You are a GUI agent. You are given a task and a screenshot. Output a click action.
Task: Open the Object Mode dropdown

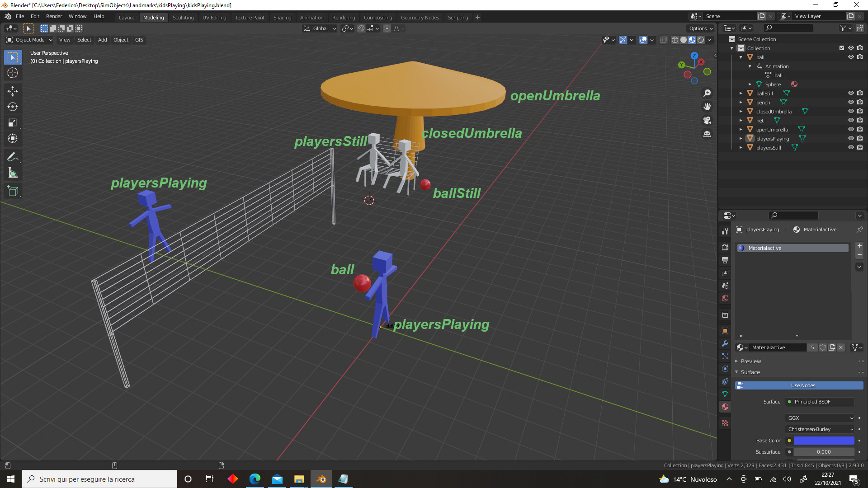tap(30, 40)
